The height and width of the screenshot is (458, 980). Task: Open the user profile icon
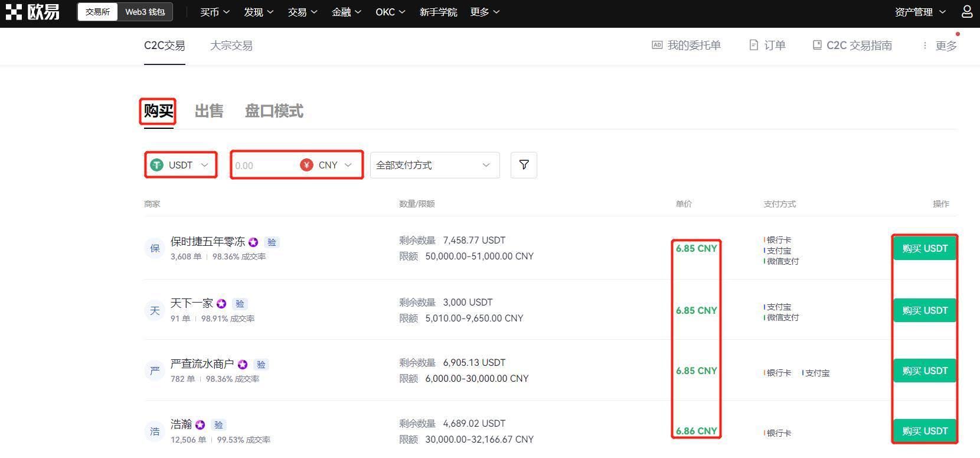967,12
